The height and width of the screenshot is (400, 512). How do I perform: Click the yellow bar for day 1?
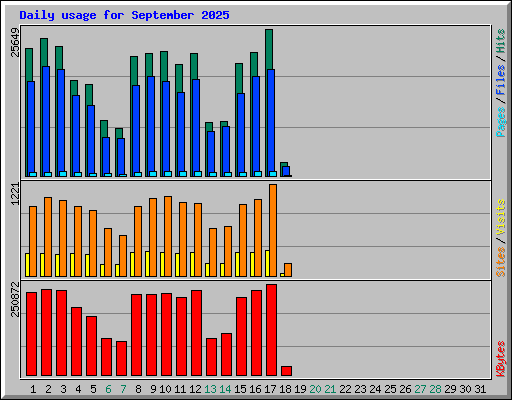point(27,265)
